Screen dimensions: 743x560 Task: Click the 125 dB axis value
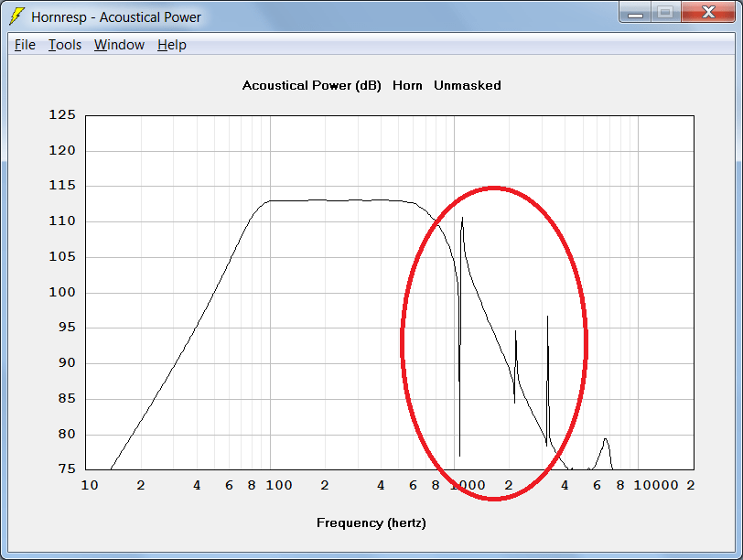click(x=62, y=114)
